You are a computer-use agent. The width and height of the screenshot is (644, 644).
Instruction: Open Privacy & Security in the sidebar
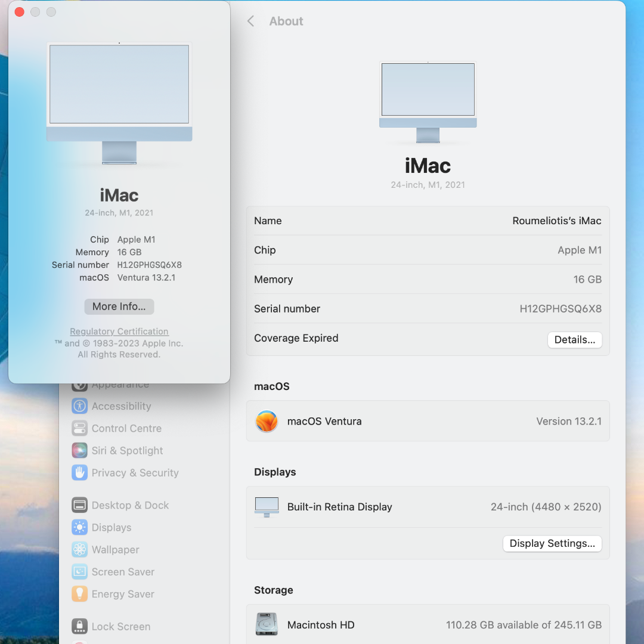click(x=125, y=473)
